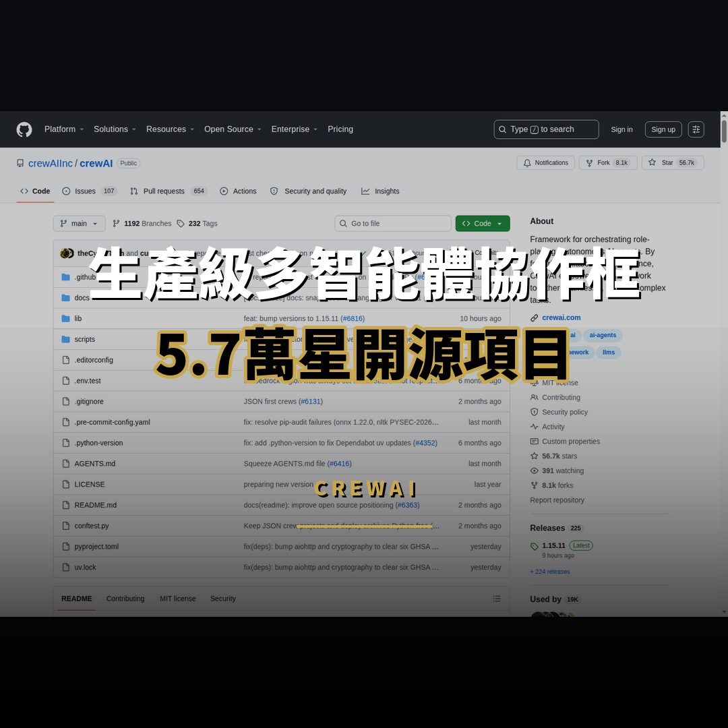Expand the Open Source menu
Viewport: 728px width, 728px height.
point(233,129)
